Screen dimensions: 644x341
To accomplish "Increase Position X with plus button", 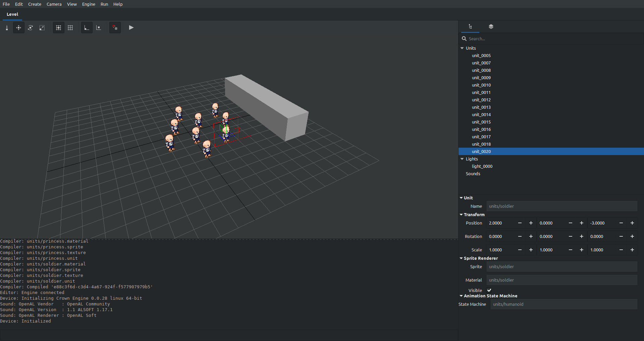I will tap(531, 223).
